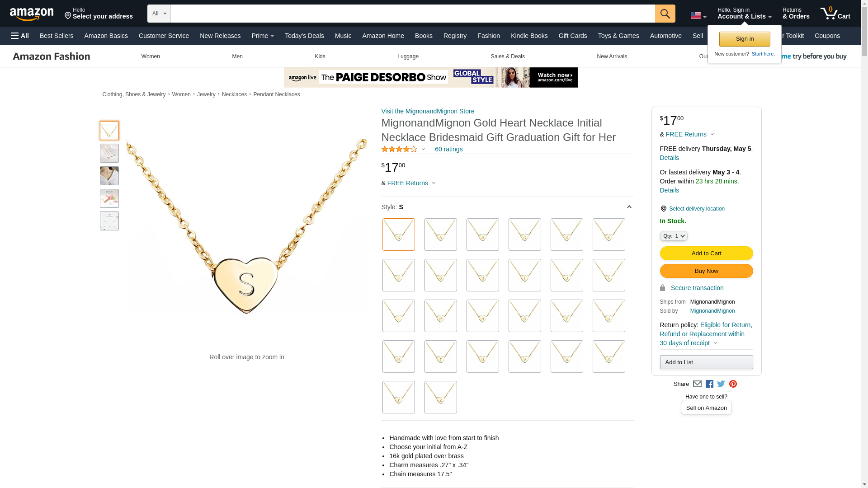The width and height of the screenshot is (868, 488).
Task: Open search category All dropdown
Action: pos(159,14)
